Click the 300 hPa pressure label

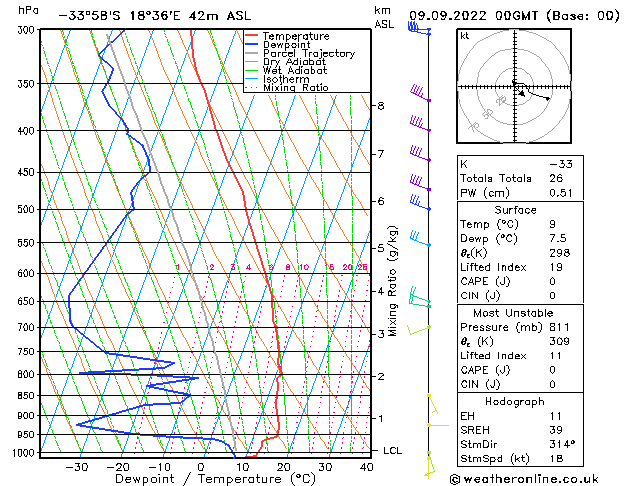(28, 30)
